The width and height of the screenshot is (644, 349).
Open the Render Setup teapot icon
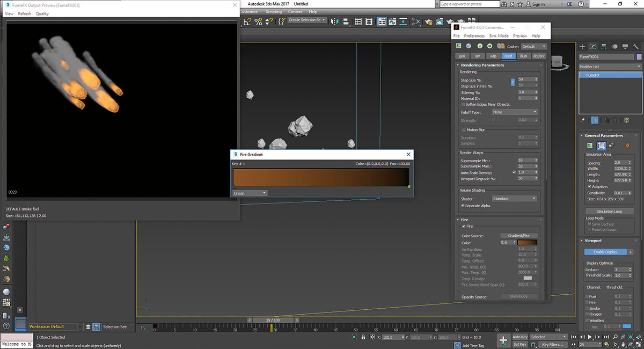click(x=429, y=21)
